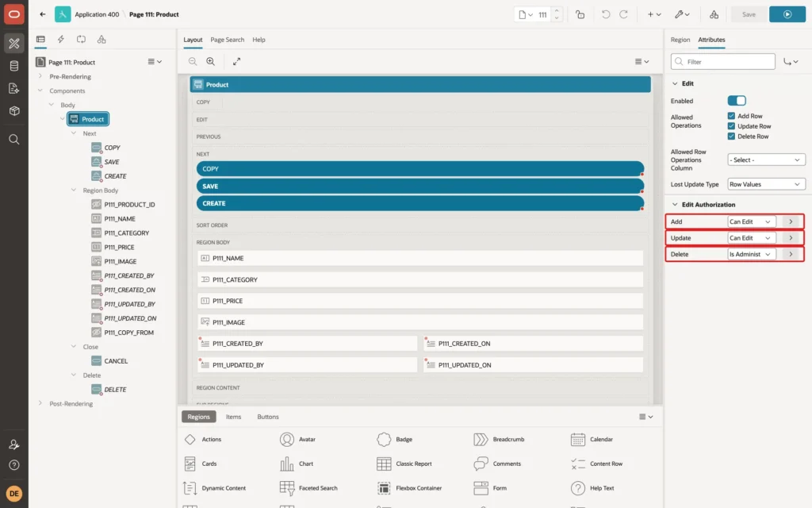Open the Update authorization dropdown

(x=752, y=238)
